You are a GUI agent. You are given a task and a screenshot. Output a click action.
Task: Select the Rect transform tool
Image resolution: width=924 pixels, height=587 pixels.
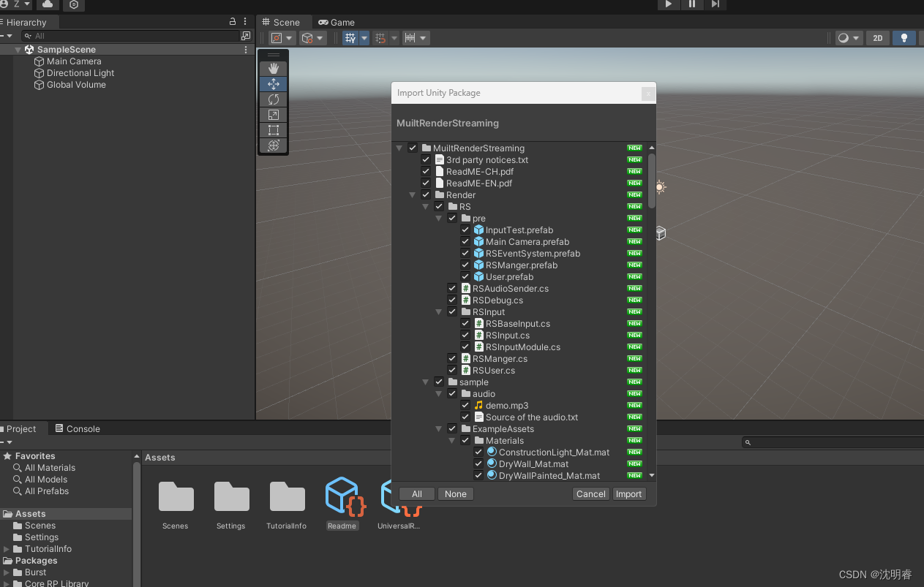coord(274,130)
